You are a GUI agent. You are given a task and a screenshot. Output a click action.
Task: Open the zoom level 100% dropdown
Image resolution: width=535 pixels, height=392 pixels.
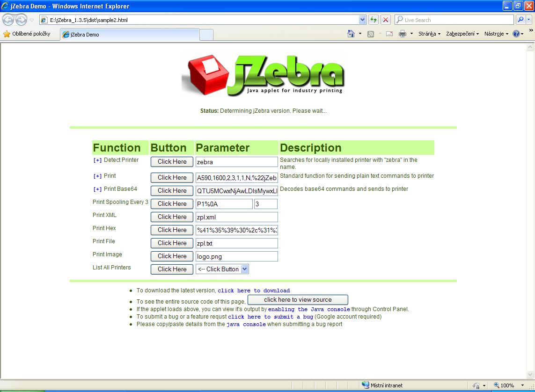click(522, 385)
